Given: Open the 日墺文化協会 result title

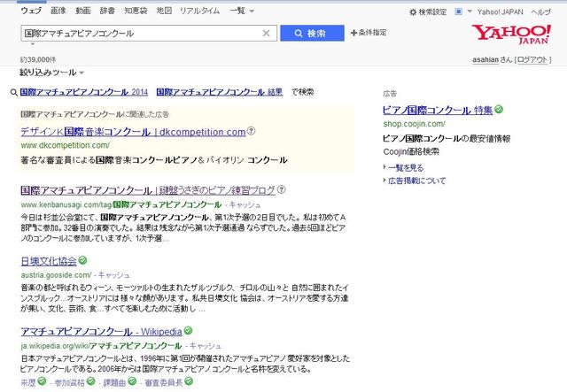Looking at the screenshot, I should [49, 261].
